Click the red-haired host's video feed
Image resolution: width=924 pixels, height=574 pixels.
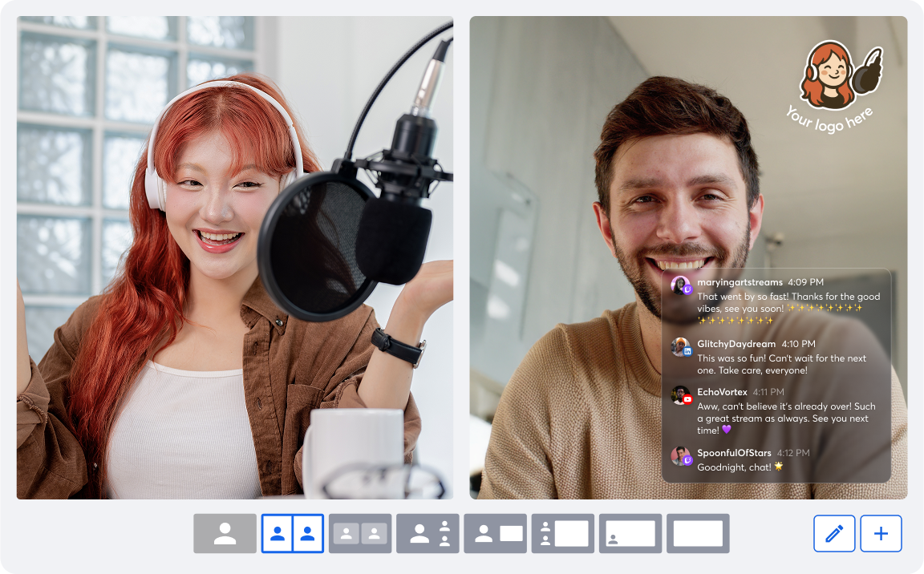point(234,257)
